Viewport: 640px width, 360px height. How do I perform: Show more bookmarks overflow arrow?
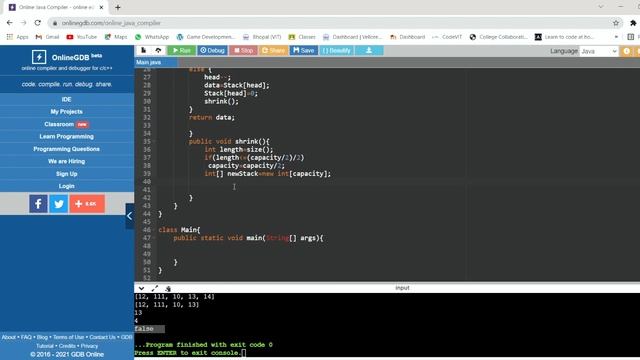pyautogui.click(x=616, y=37)
